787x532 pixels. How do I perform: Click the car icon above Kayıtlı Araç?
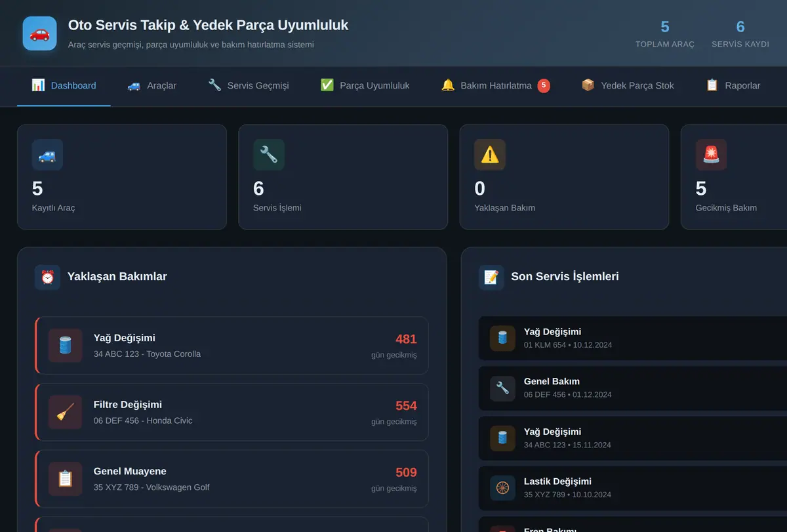(47, 155)
